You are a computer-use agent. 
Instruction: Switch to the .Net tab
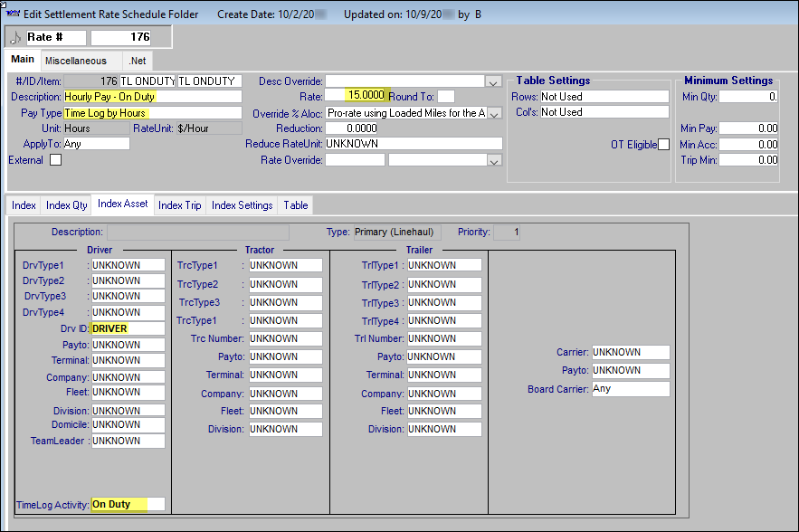click(x=137, y=61)
